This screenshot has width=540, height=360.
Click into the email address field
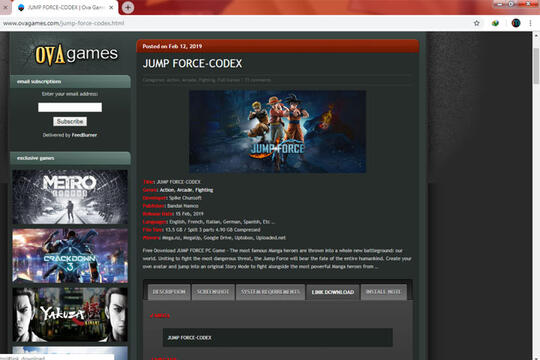70,107
